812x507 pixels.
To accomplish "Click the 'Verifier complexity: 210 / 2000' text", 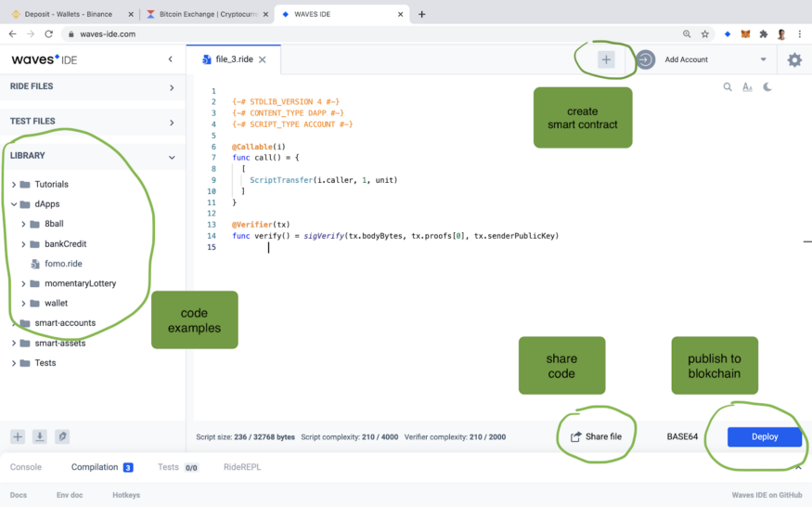I will coord(456,437).
